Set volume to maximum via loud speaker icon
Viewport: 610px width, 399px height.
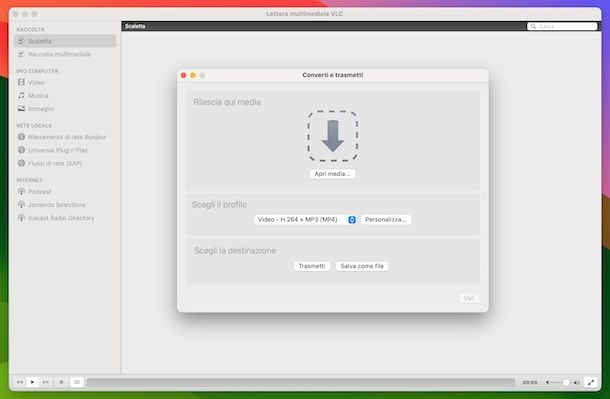(577, 383)
